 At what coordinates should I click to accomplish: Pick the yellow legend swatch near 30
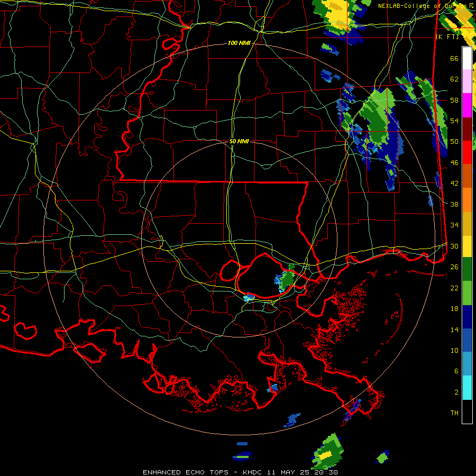pos(467,246)
